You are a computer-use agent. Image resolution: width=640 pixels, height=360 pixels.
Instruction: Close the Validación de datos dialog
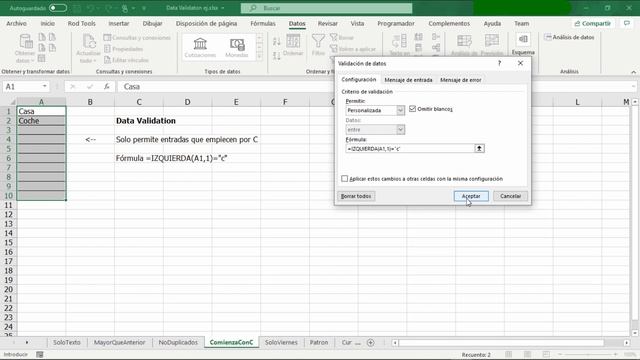(x=520, y=63)
